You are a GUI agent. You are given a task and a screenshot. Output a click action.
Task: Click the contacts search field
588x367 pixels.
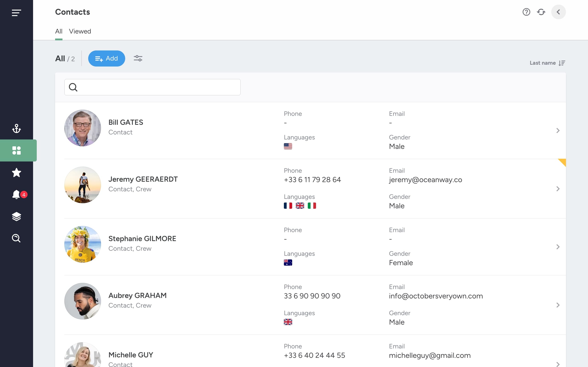152,87
